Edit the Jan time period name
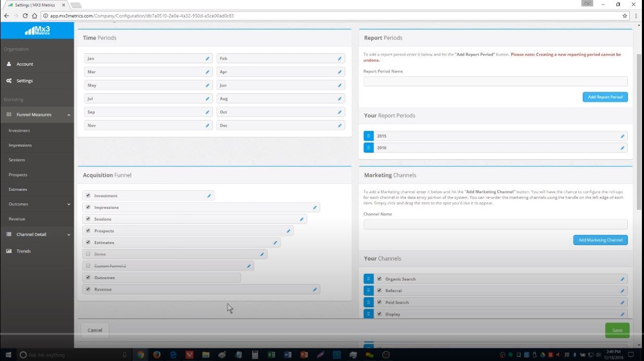The height and width of the screenshot is (361, 644). [x=208, y=58]
